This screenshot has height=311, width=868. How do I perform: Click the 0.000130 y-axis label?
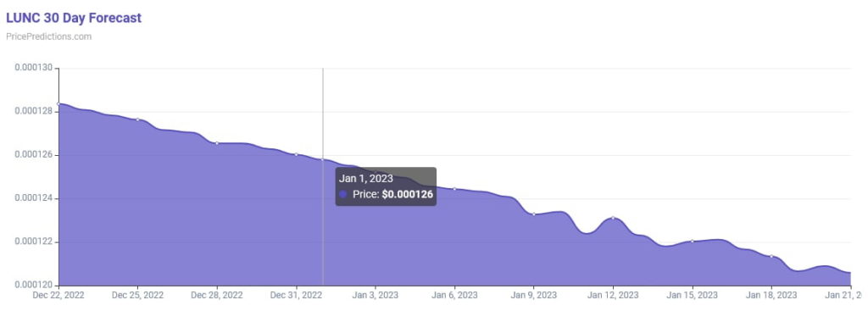pos(33,68)
